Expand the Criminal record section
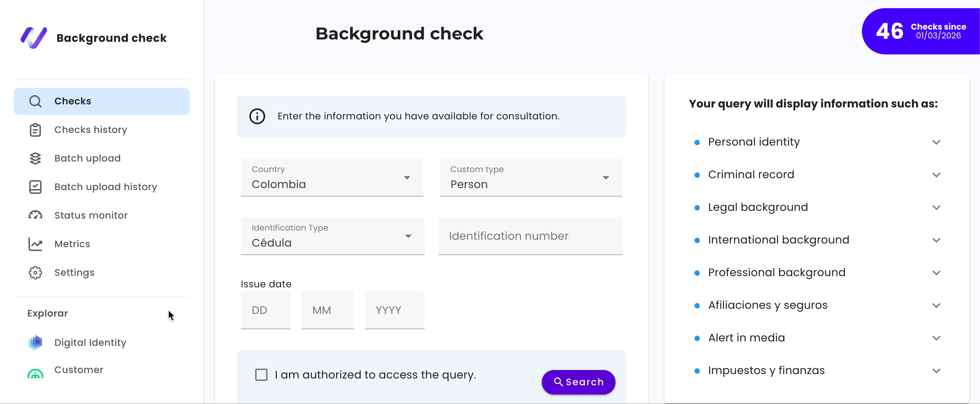This screenshot has height=404, width=980. click(x=936, y=175)
